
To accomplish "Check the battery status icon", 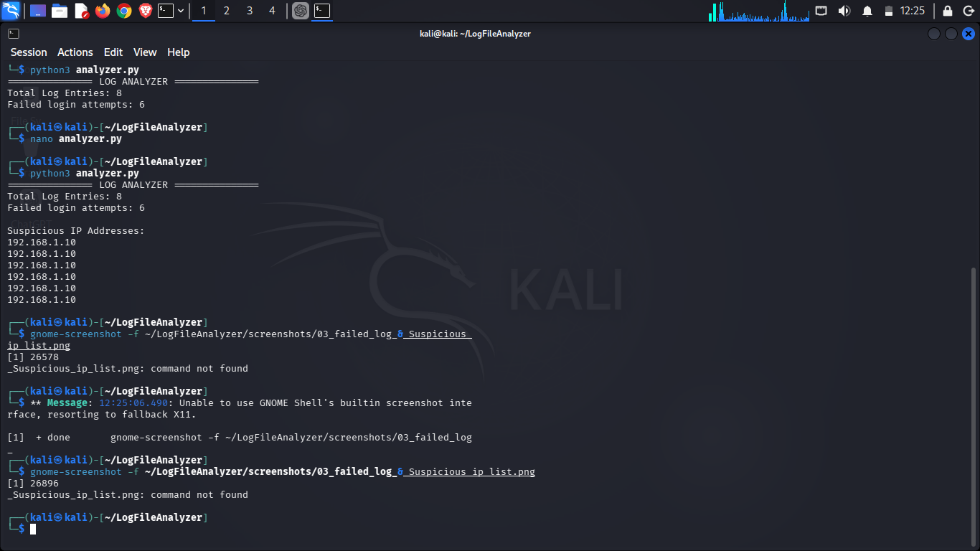I will click(x=889, y=11).
